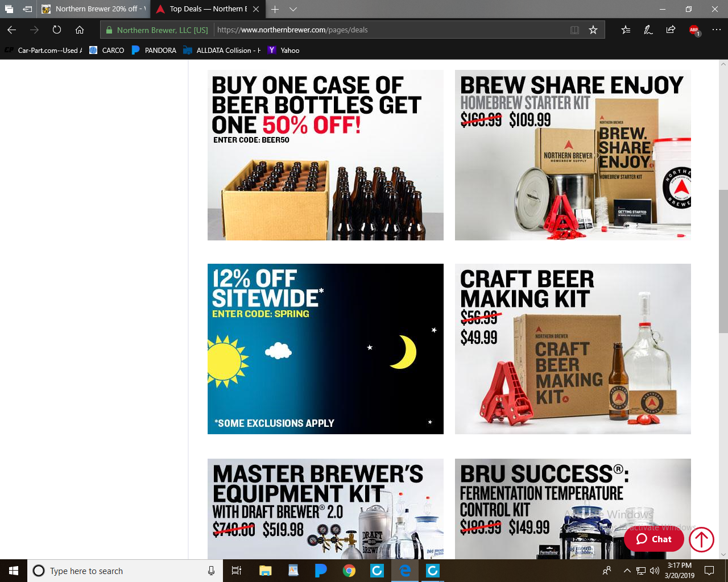This screenshot has height=582, width=728.
Task: Show tabs you've set aside
Action: 9,9
